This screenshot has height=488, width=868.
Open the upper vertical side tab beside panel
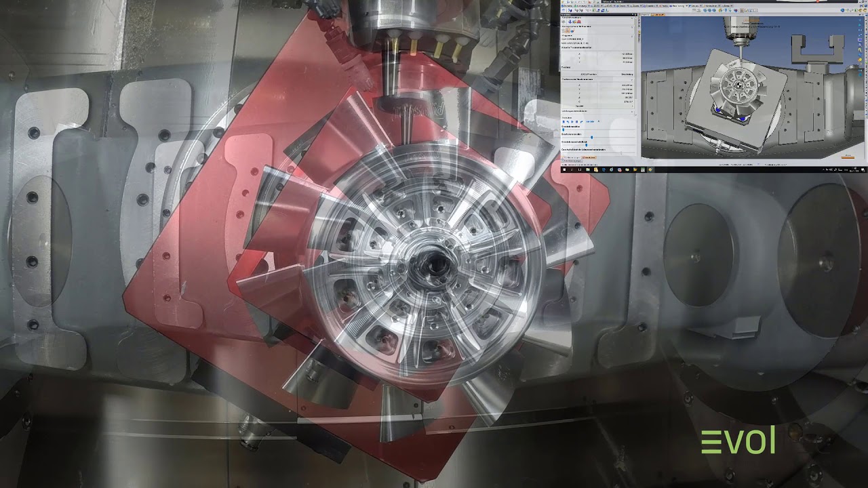pyautogui.click(x=639, y=21)
